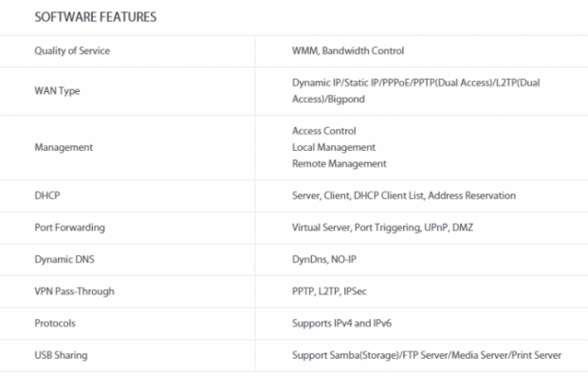Click the Remote Management entry
588x392 pixels.
tap(339, 163)
